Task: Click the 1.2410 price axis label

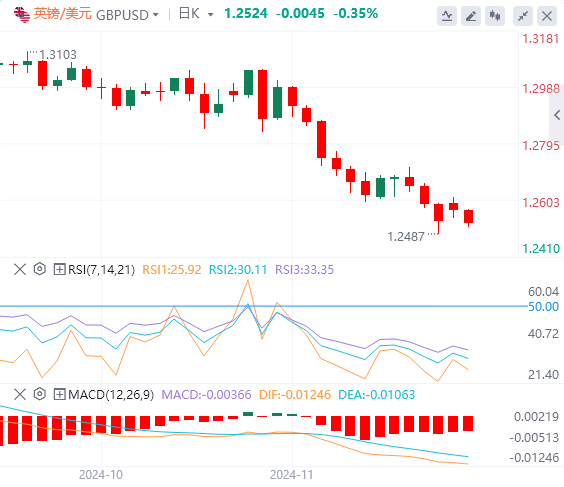Action: (541, 249)
